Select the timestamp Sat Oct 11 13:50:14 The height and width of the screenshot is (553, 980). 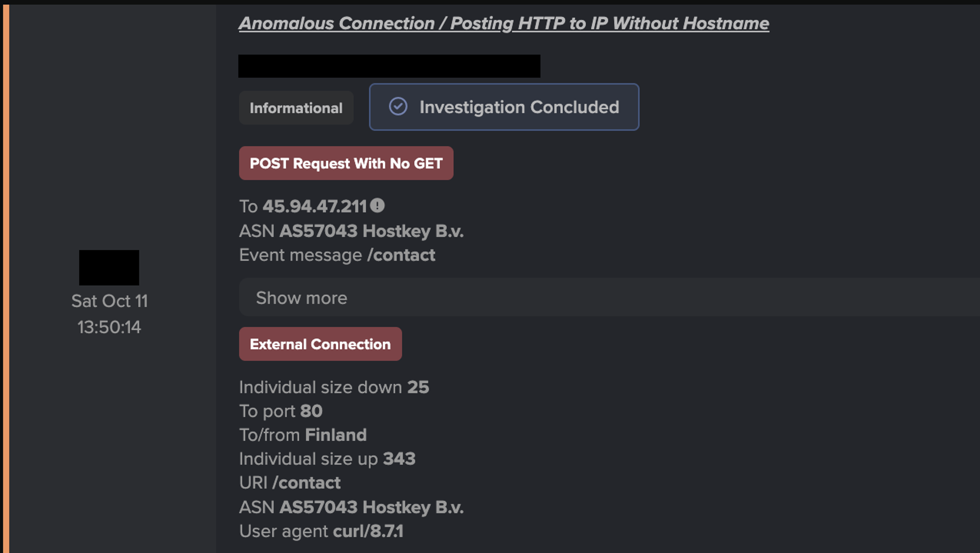(109, 314)
